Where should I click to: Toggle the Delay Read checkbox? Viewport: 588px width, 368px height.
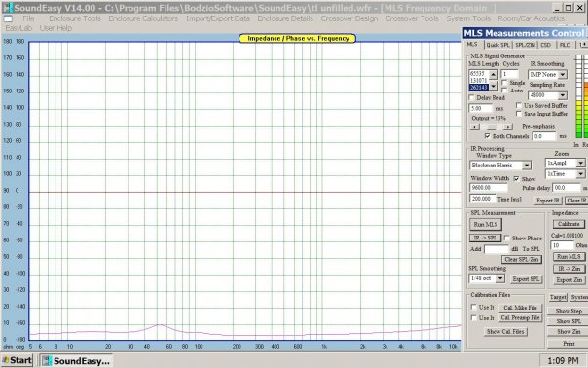tap(472, 97)
